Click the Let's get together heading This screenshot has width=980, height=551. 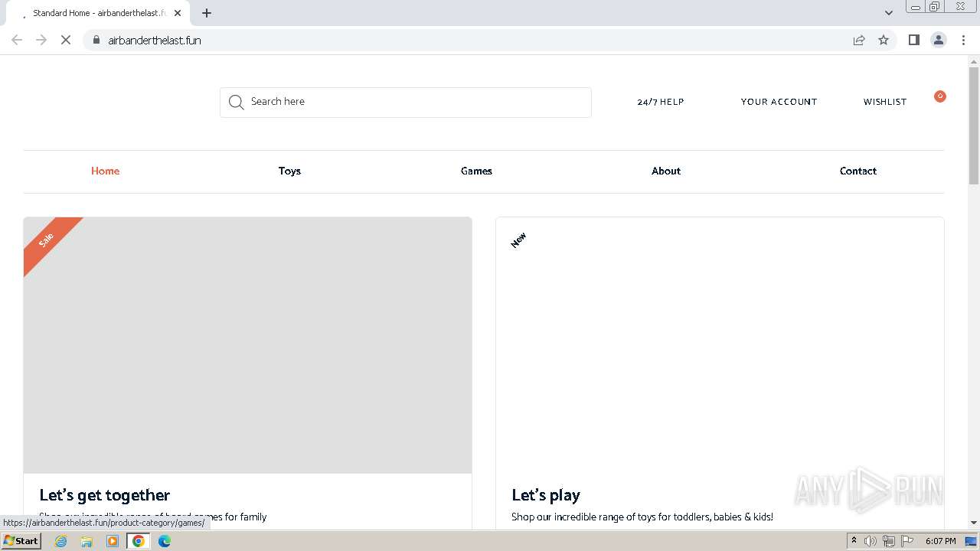(105, 495)
